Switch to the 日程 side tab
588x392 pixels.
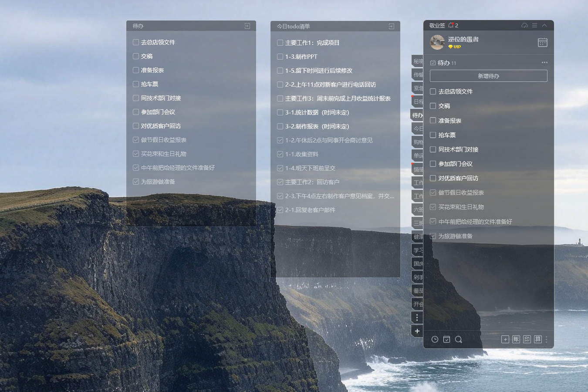[417, 101]
